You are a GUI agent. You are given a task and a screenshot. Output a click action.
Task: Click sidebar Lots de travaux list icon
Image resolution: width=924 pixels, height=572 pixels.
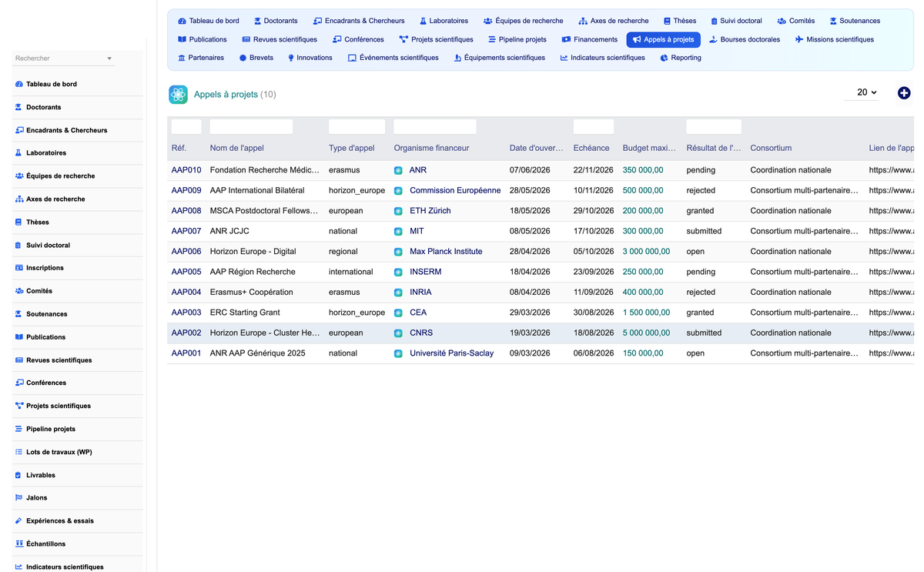pyautogui.click(x=19, y=452)
